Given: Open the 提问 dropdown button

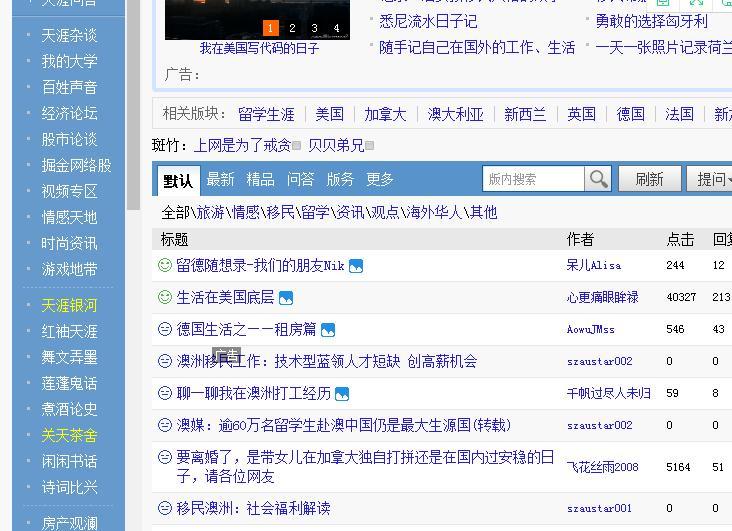Looking at the screenshot, I should tap(710, 179).
